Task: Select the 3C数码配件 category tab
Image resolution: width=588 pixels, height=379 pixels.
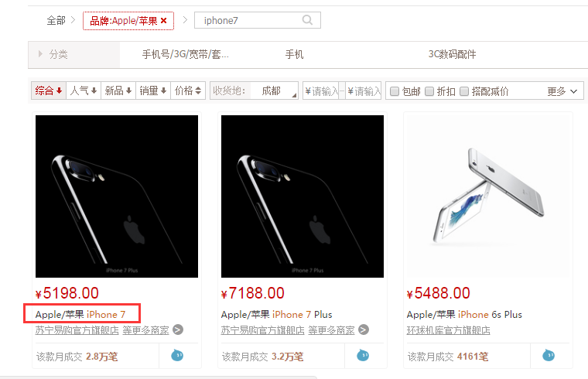Action: point(453,54)
